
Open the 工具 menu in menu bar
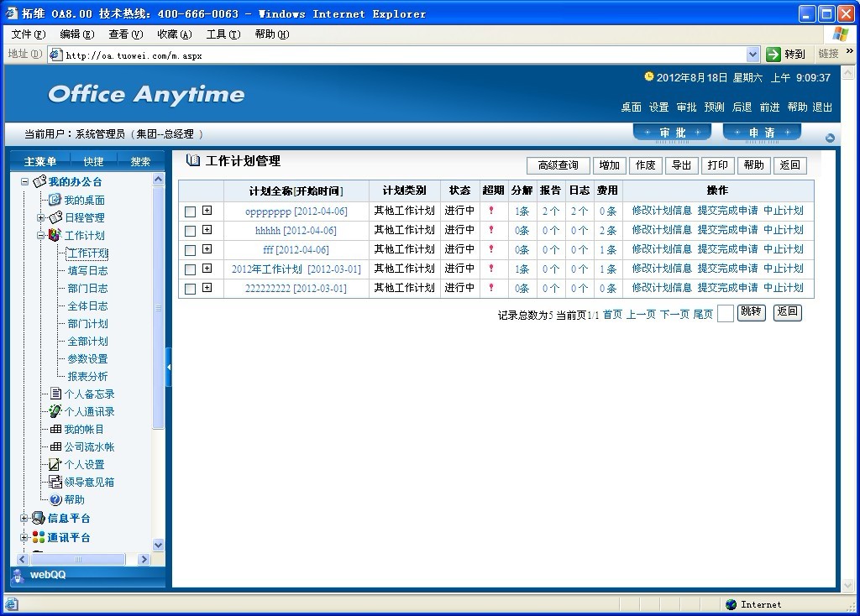[223, 34]
